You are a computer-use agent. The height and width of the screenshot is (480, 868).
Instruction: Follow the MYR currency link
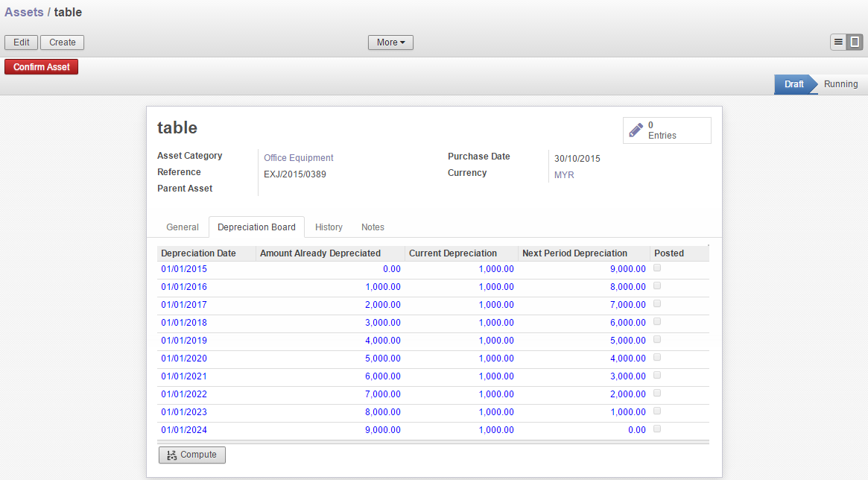[563, 174]
